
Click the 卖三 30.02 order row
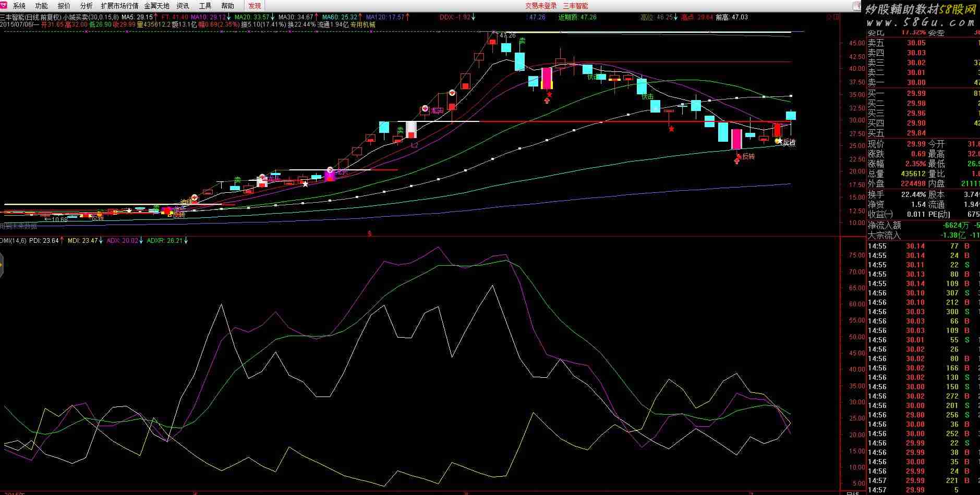pos(923,63)
